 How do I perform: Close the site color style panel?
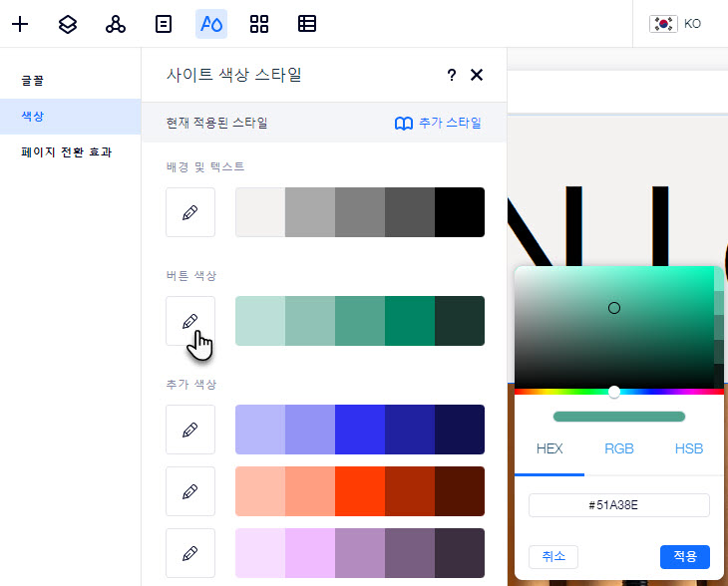(x=477, y=75)
